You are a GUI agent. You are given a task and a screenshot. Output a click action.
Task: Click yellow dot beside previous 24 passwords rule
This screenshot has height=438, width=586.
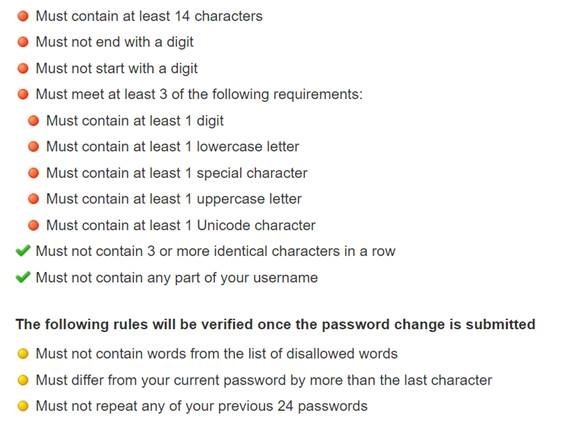click(x=23, y=406)
